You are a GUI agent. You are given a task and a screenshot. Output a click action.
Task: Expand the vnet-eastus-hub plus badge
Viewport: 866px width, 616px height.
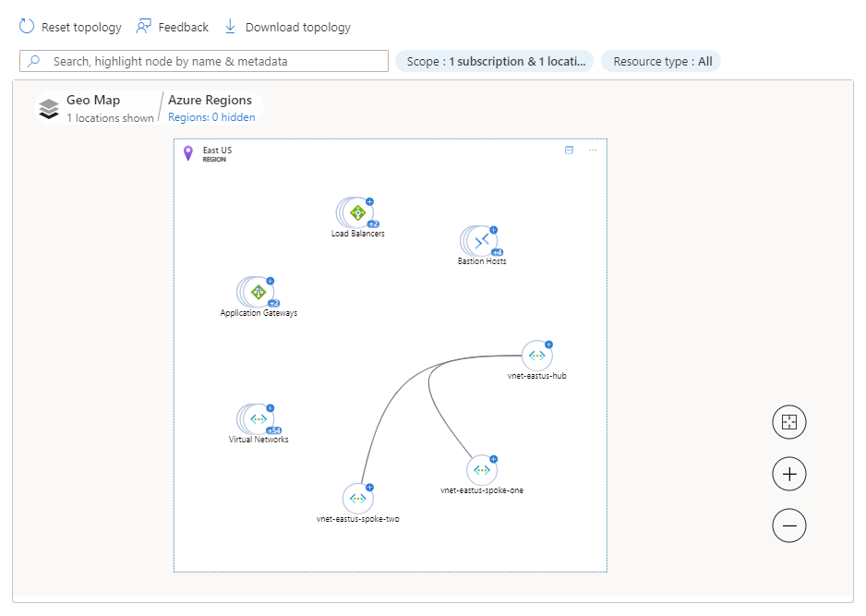coord(548,344)
